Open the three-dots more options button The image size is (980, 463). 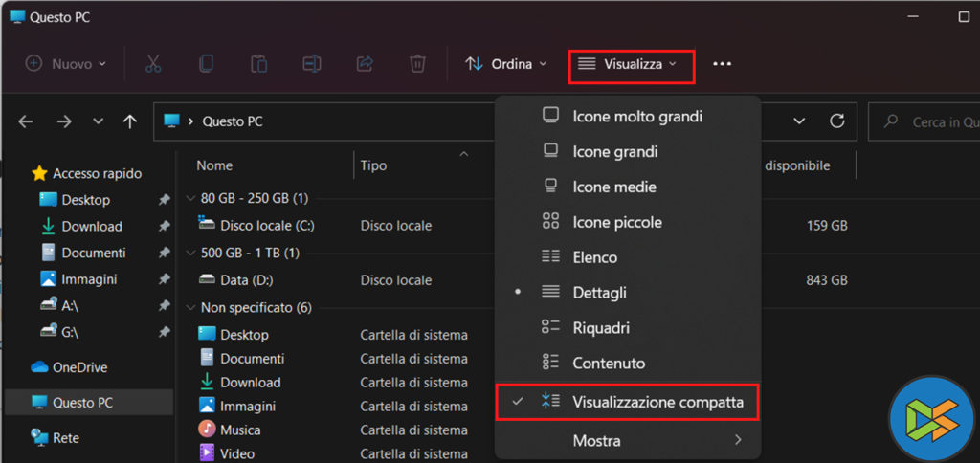click(722, 64)
